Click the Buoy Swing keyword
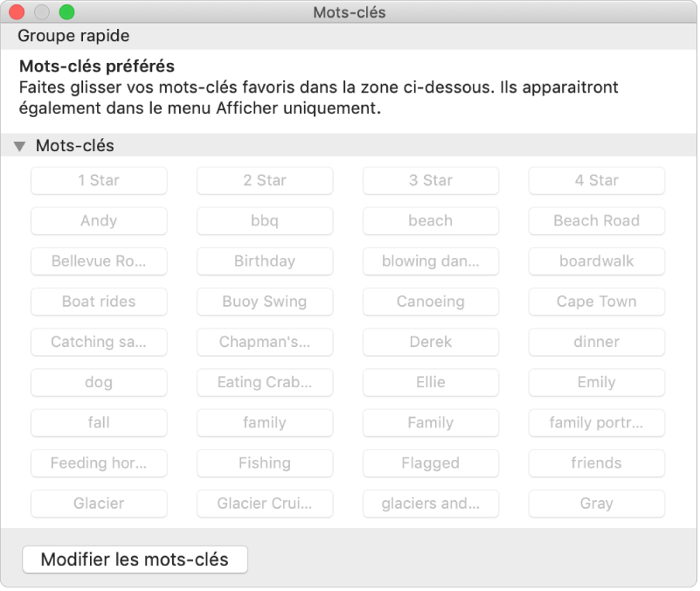The image size is (700, 591). click(x=264, y=302)
